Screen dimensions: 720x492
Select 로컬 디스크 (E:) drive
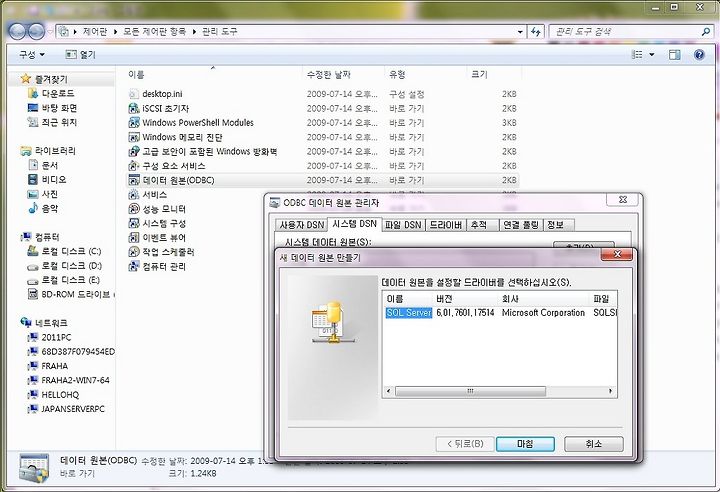tap(63, 280)
